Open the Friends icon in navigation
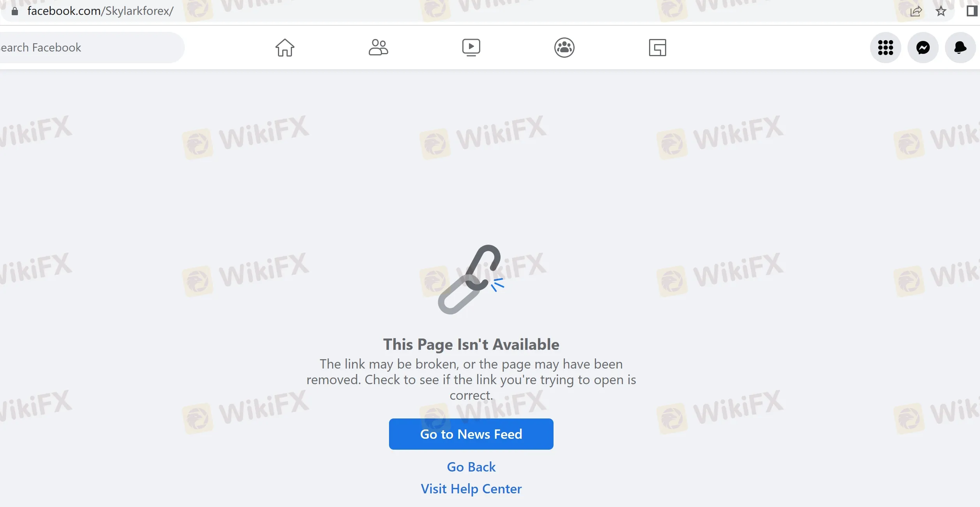This screenshot has height=507, width=980. (378, 48)
